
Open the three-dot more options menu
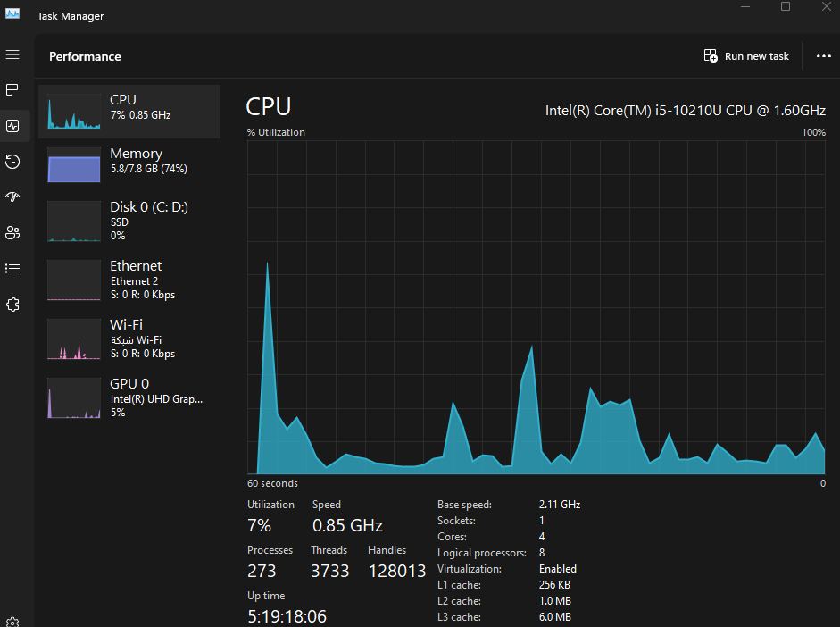[823, 55]
